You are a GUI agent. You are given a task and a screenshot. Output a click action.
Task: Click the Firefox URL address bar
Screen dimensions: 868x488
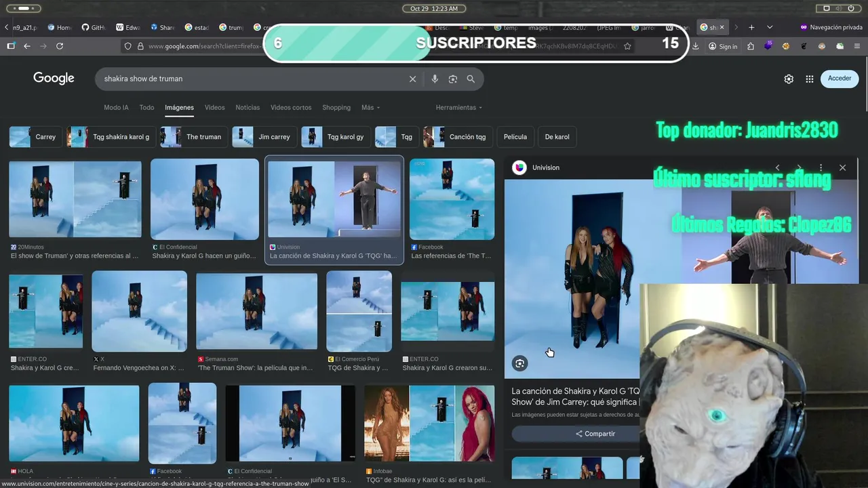point(380,46)
